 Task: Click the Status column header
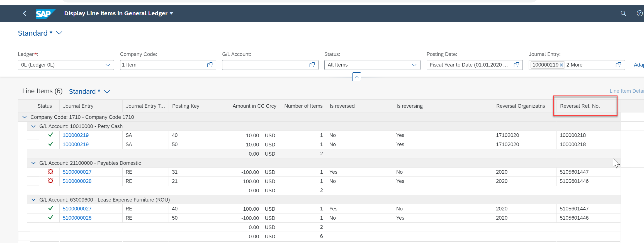pyautogui.click(x=45, y=106)
